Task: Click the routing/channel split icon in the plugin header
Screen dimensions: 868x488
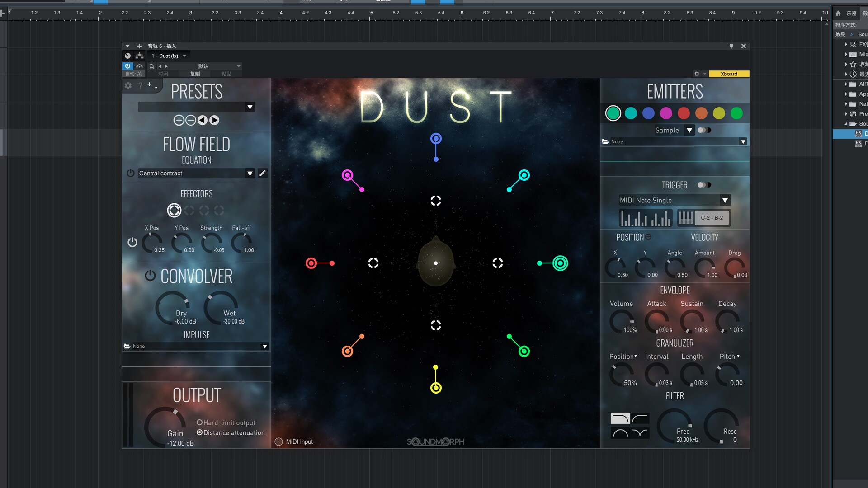Action: 140,56
